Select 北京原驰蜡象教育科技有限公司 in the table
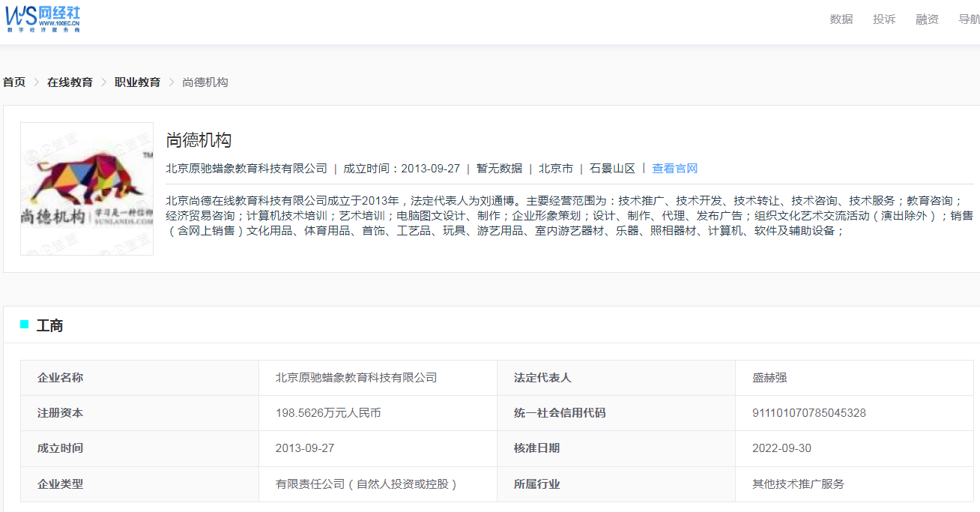This screenshot has width=980, height=512. (357, 378)
